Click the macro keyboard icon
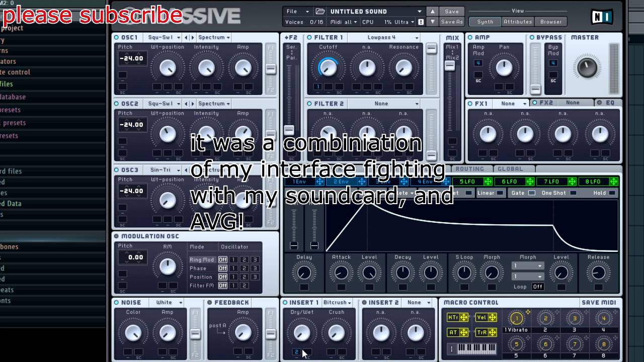The image size is (644, 362). [x=472, y=348]
